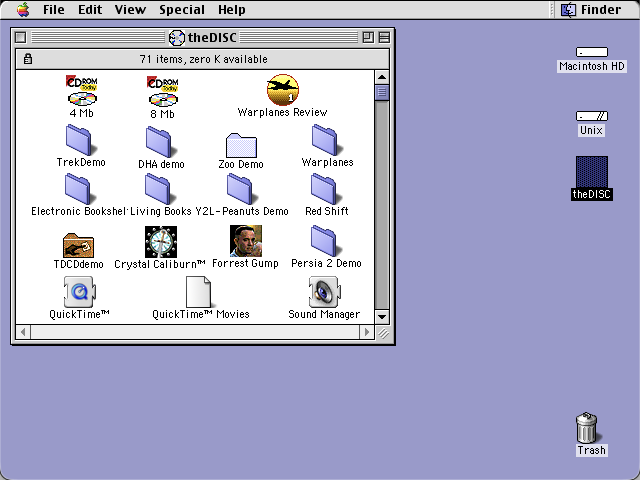Click the horizontal scrollbar right arrow
The image size is (640, 480).
367,332
